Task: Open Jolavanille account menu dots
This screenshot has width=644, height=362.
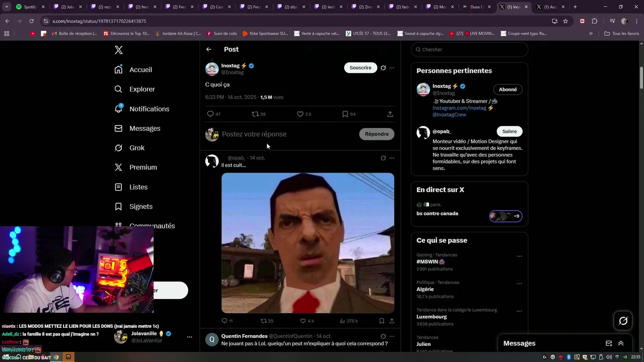Action: tap(189, 337)
